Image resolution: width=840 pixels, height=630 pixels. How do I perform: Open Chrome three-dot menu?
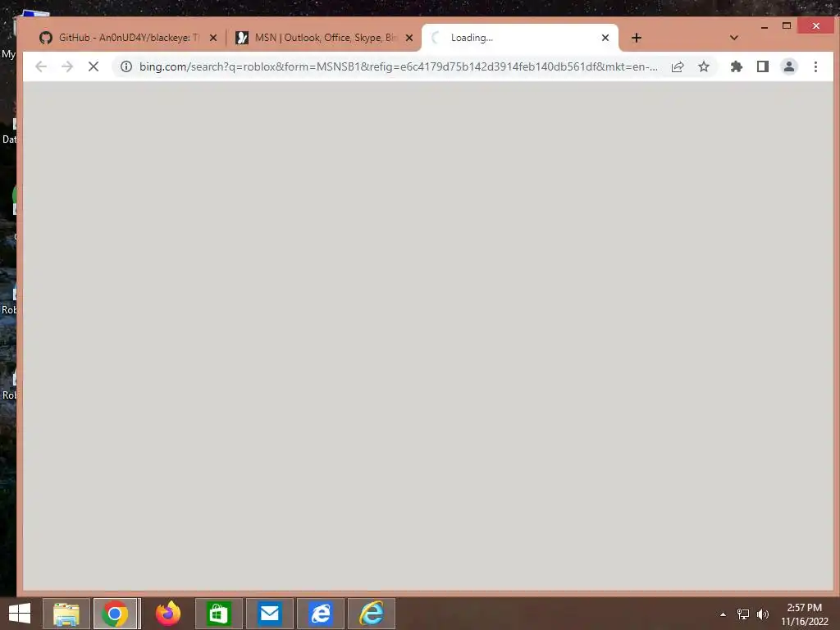tap(815, 66)
